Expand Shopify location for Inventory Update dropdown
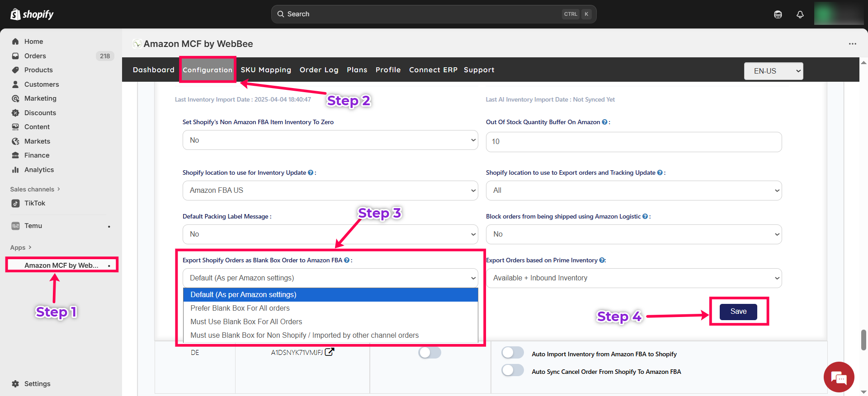The image size is (868, 396). click(x=330, y=191)
